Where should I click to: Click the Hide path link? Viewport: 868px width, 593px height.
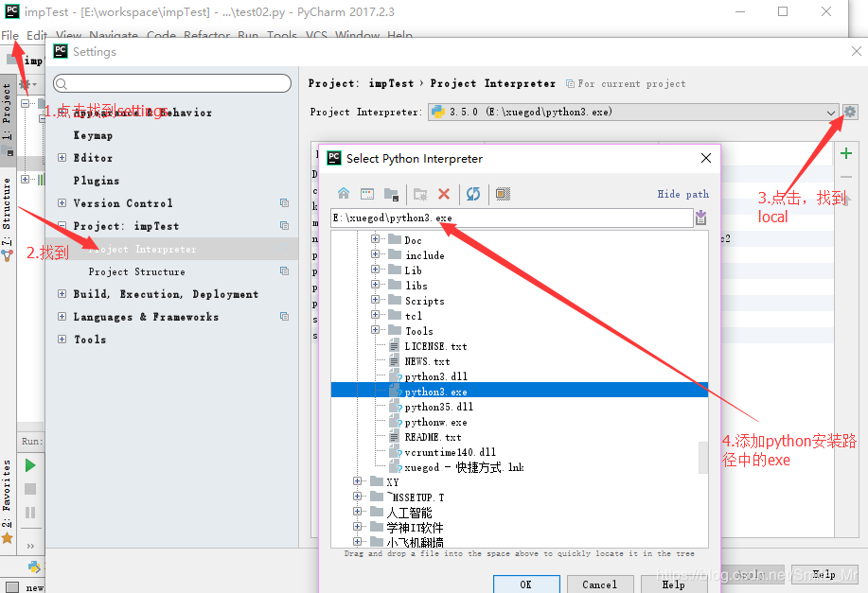coord(682,194)
